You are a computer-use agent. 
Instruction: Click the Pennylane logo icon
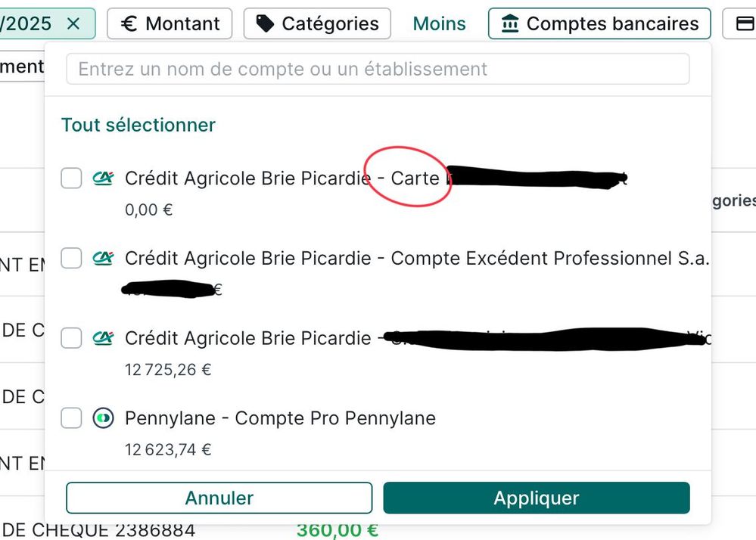103,418
